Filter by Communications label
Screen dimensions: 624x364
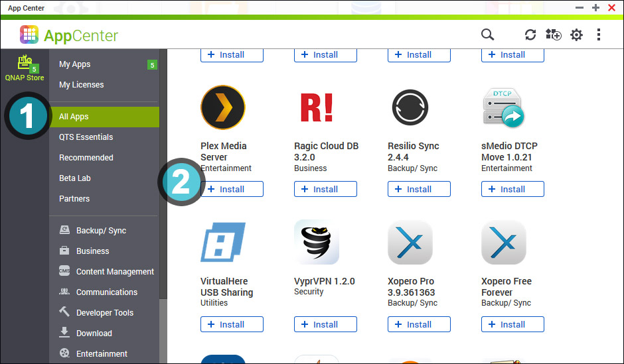(x=107, y=292)
